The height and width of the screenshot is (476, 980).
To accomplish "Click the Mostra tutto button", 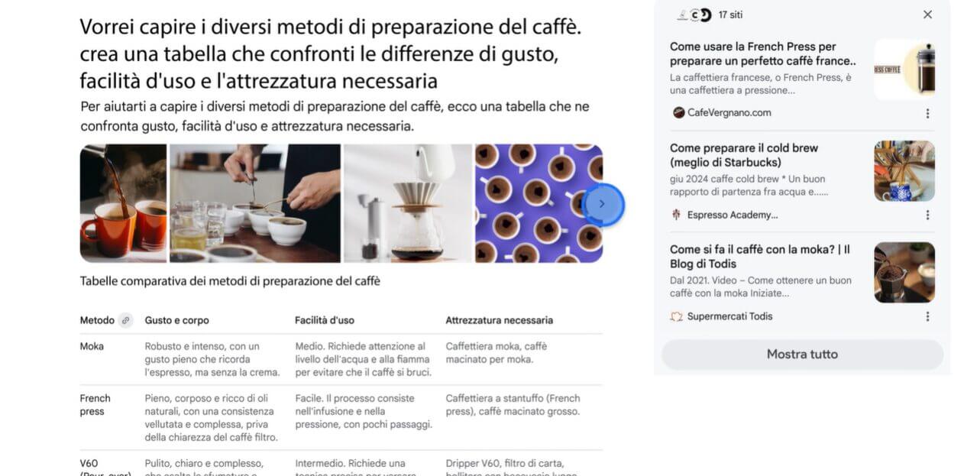I will pos(802,355).
